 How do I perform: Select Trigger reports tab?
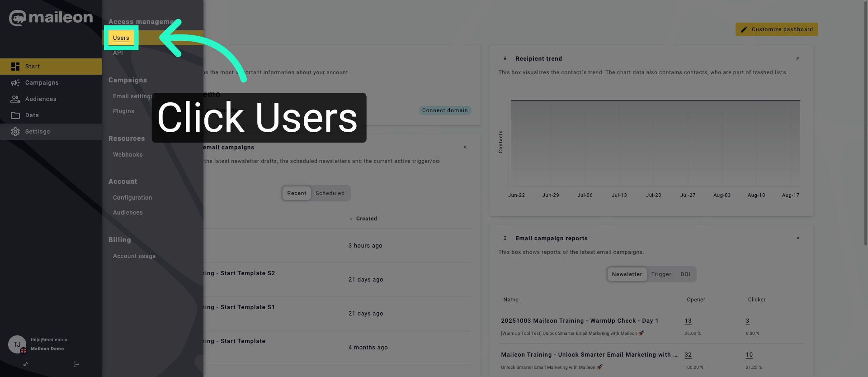click(661, 274)
